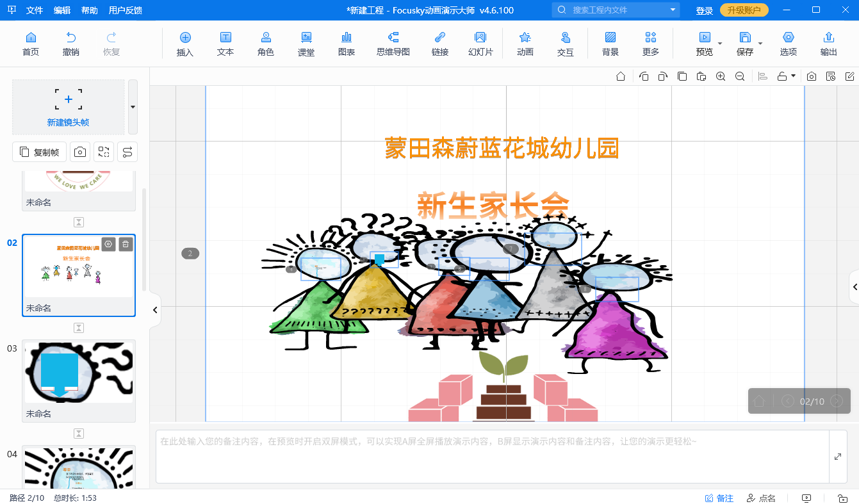Click camera snapshot icon in canvas toolbar

coord(812,76)
